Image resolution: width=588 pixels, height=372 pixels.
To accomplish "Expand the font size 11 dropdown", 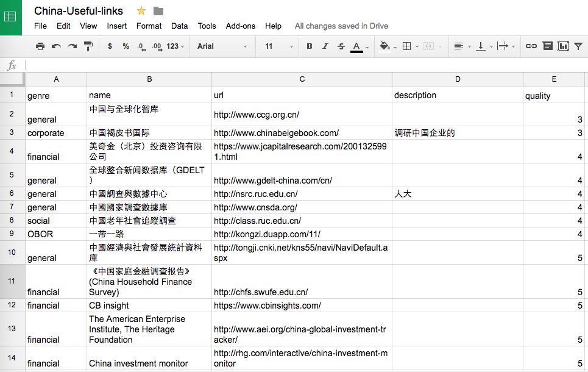I will [x=279, y=46].
